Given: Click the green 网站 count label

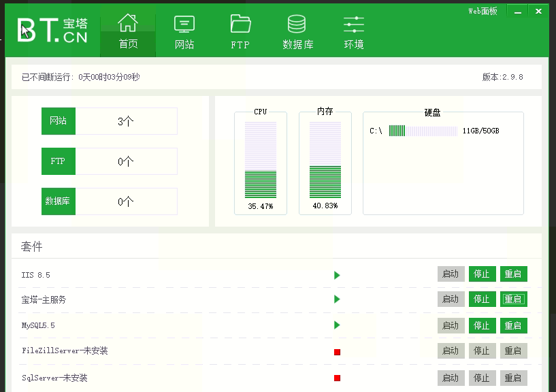Looking at the screenshot, I should tap(59, 121).
